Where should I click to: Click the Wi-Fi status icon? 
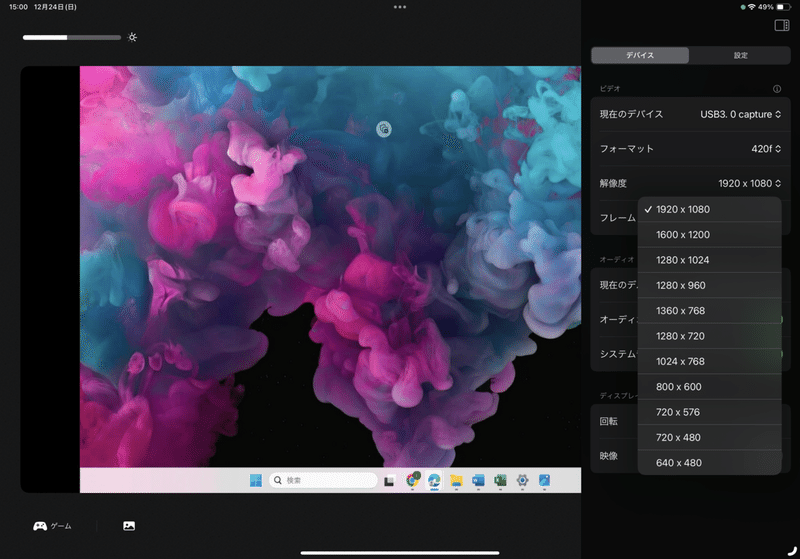coord(752,7)
